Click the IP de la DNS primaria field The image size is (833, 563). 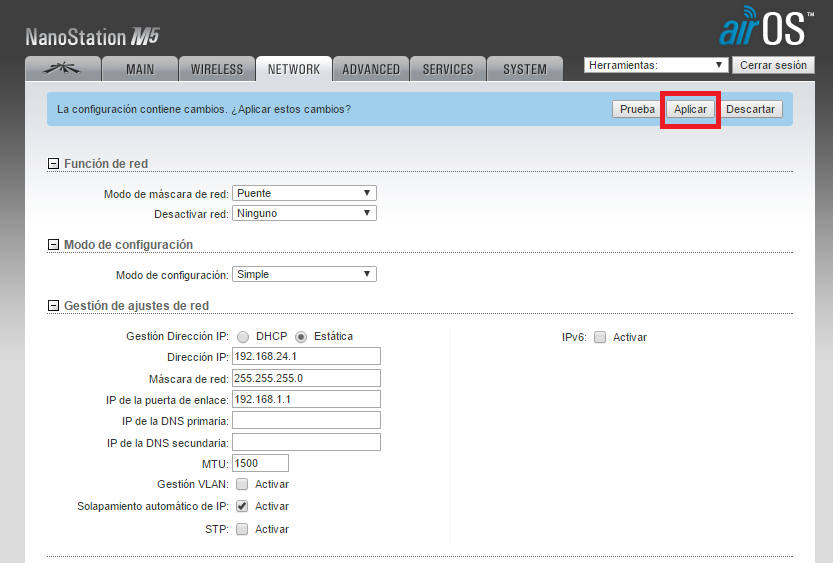(x=307, y=420)
